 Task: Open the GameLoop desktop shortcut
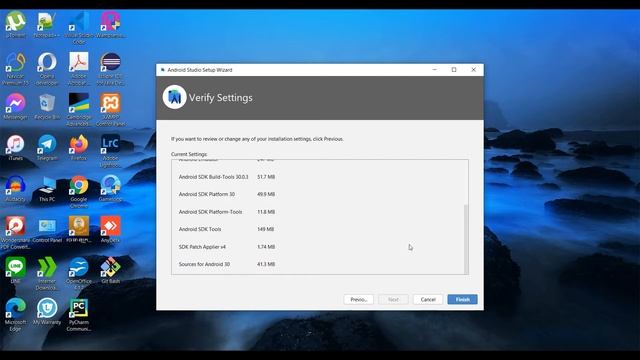coord(111,189)
